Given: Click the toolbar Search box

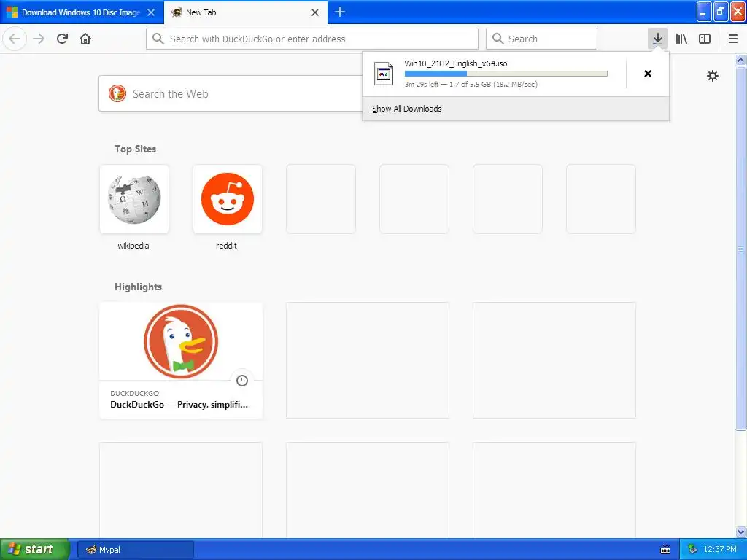Looking at the screenshot, I should (541, 39).
